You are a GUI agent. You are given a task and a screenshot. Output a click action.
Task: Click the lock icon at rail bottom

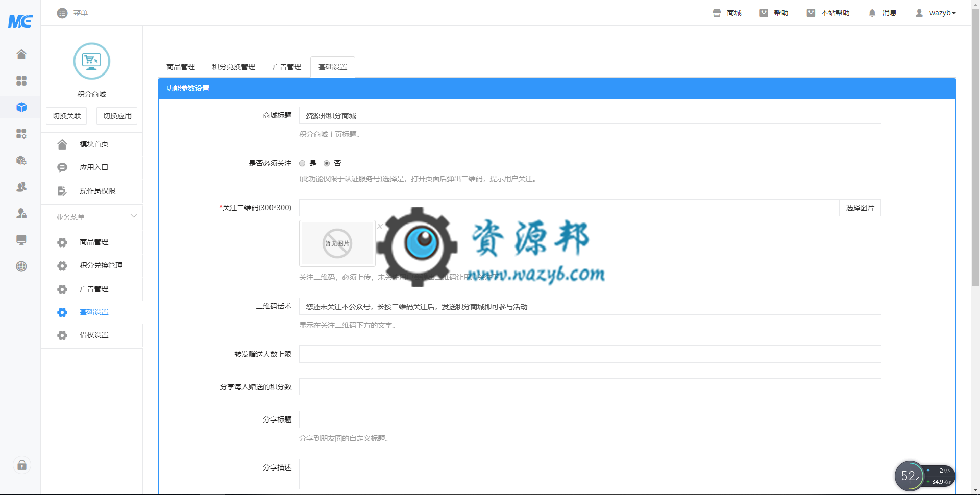coord(22,465)
